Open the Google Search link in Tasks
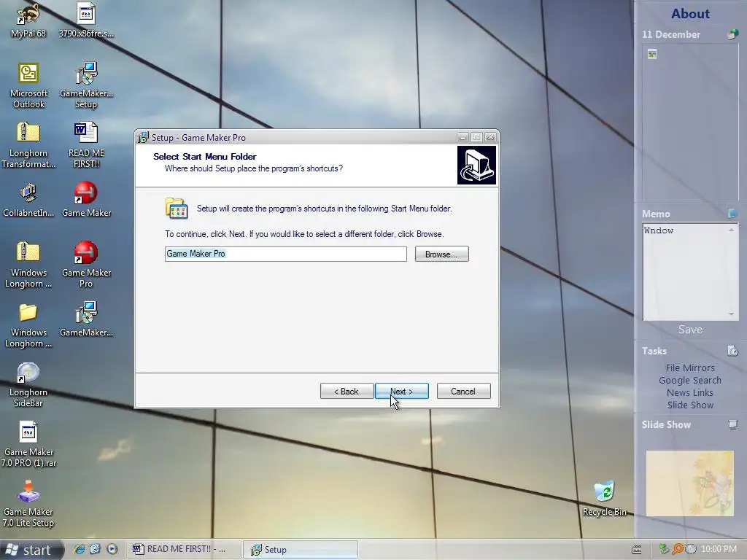The height and width of the screenshot is (560, 747). (x=690, y=380)
